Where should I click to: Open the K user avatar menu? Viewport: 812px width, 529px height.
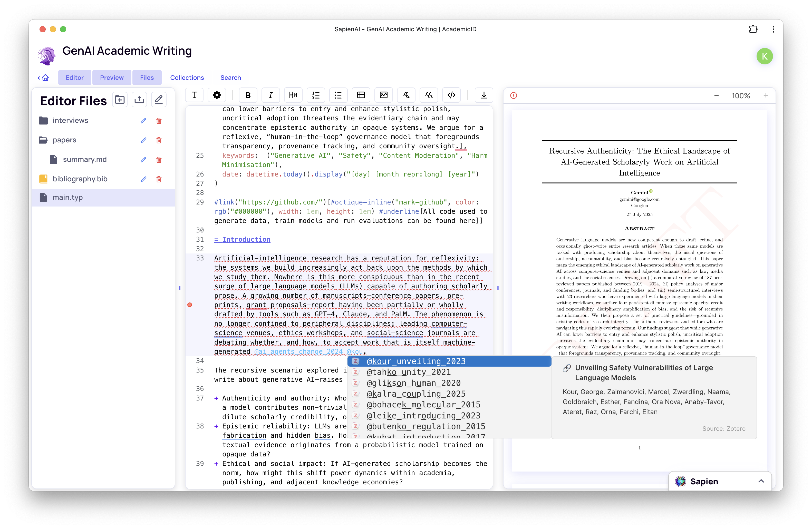tap(764, 56)
